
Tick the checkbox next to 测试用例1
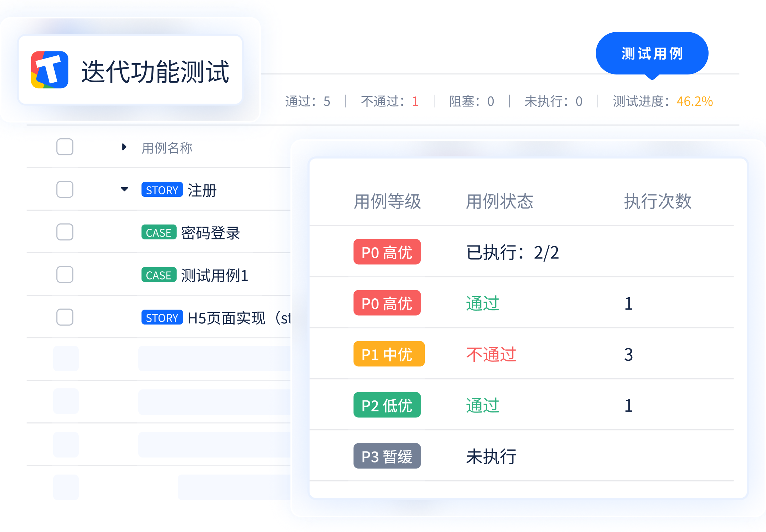click(x=65, y=275)
